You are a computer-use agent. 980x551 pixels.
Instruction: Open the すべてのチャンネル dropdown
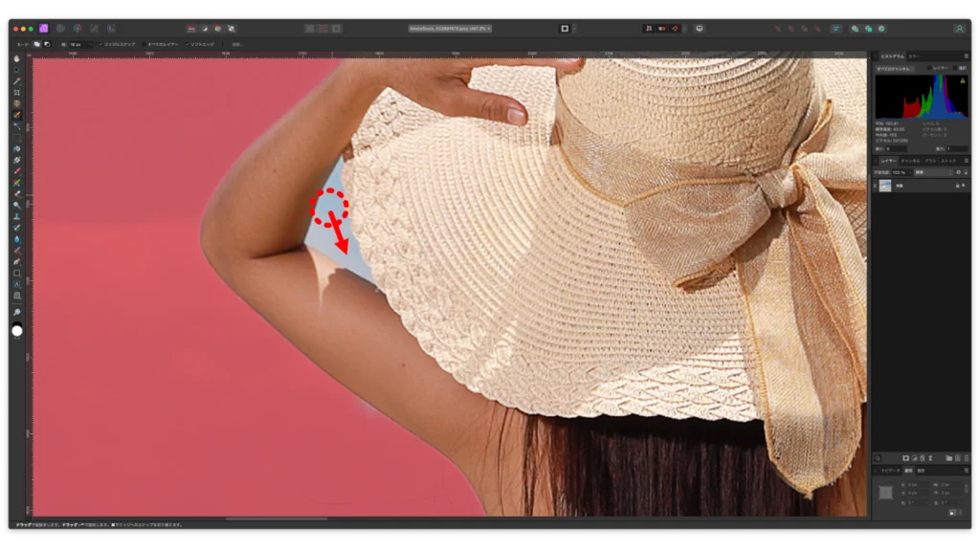pyautogui.click(x=896, y=69)
